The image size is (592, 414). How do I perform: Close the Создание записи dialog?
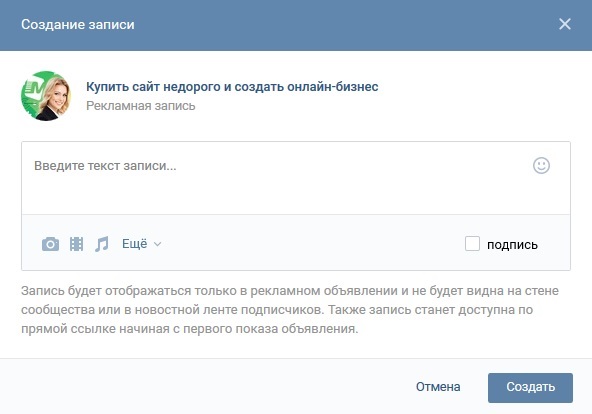[565, 24]
